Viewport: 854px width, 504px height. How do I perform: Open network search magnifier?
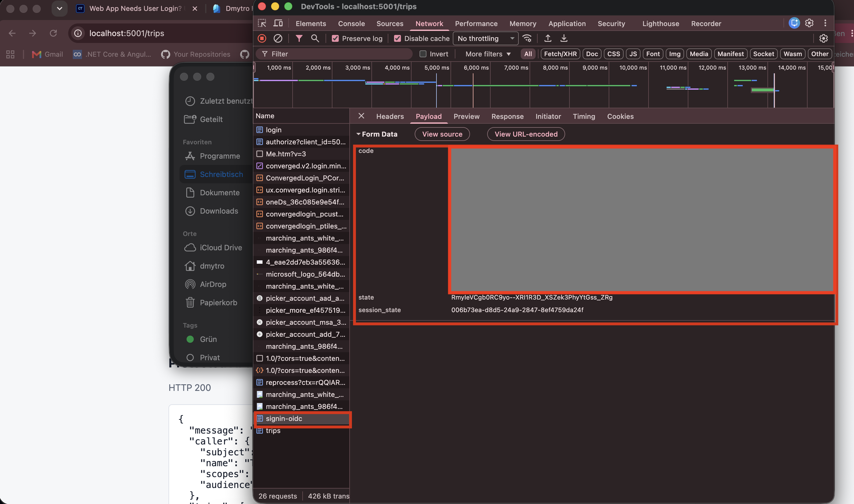315,38
